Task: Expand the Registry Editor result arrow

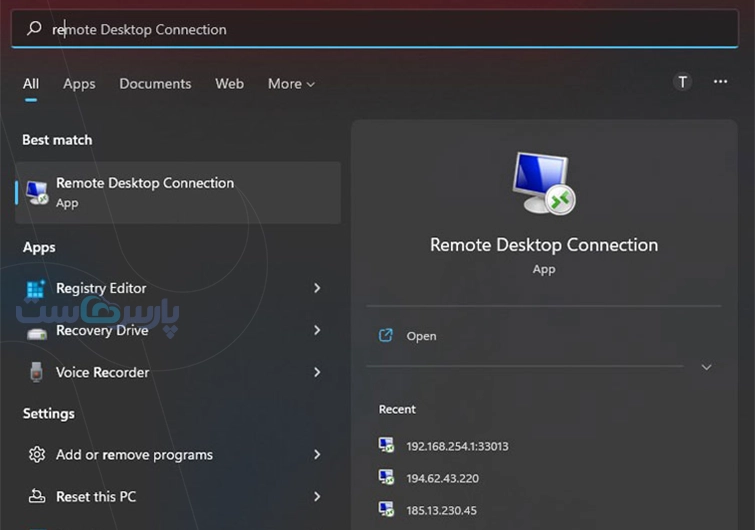Action: pyautogui.click(x=317, y=288)
